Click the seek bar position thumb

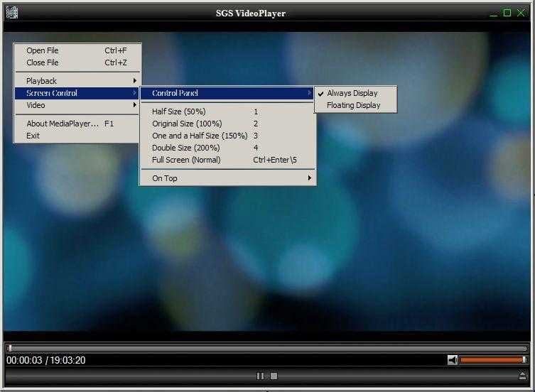click(x=10, y=348)
